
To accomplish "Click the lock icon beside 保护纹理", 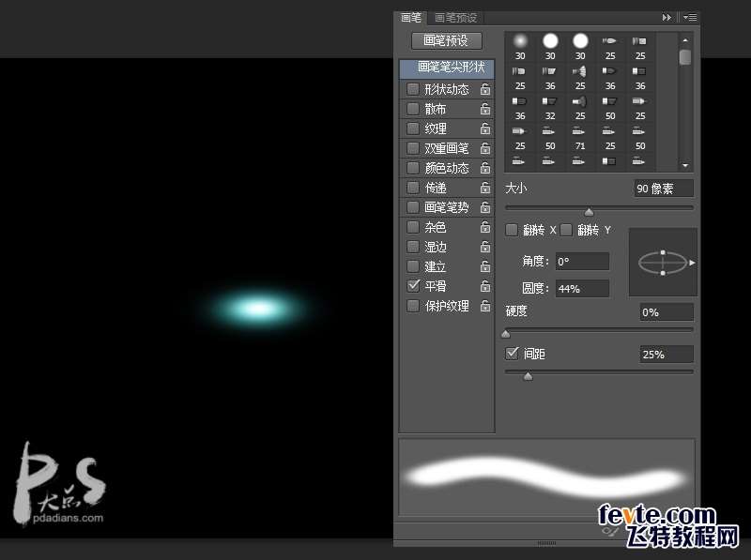I will click(485, 306).
